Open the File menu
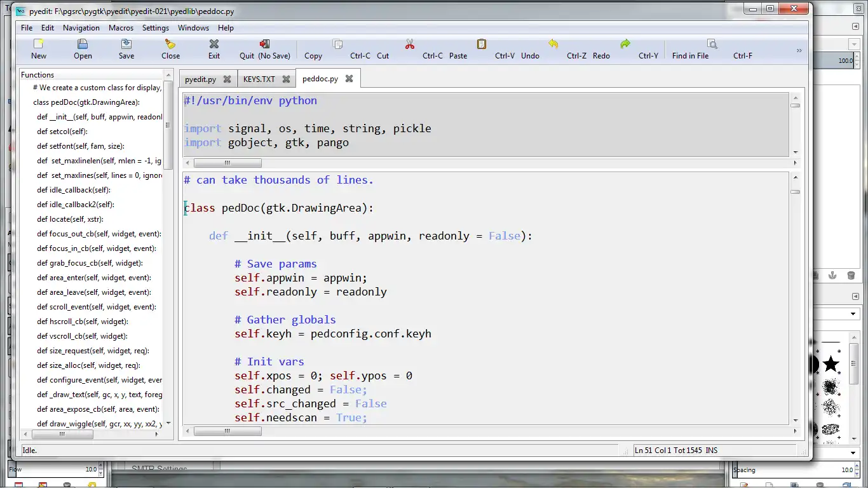The image size is (868, 488). (27, 28)
